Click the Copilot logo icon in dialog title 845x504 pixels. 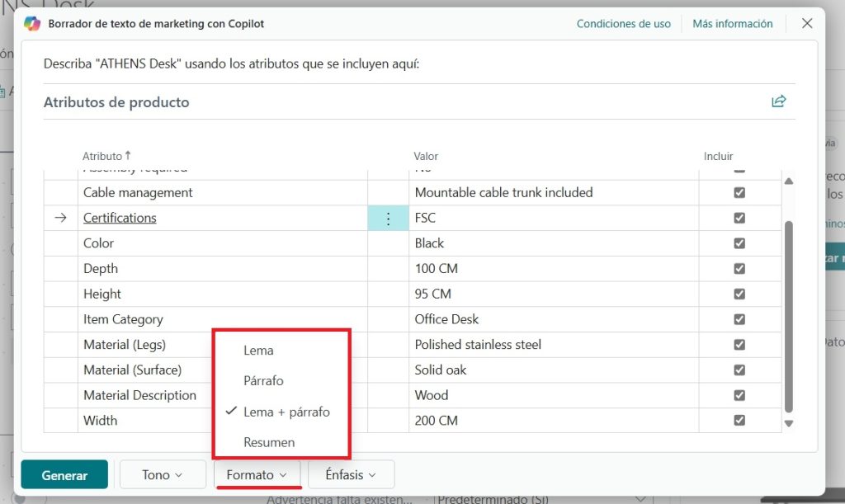pos(32,24)
